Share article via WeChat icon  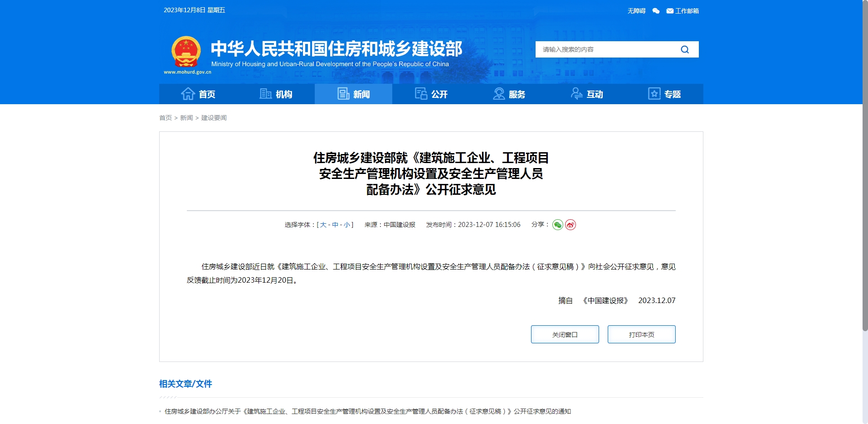point(558,225)
